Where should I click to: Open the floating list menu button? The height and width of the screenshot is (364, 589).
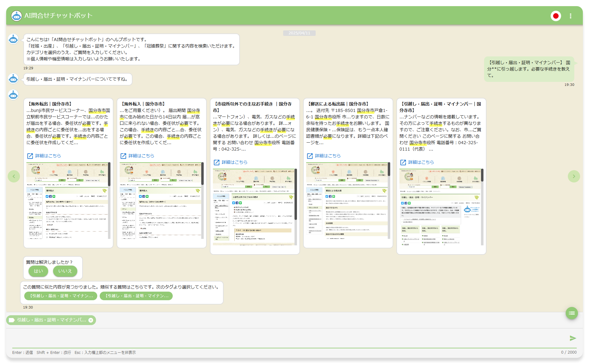pyautogui.click(x=572, y=313)
